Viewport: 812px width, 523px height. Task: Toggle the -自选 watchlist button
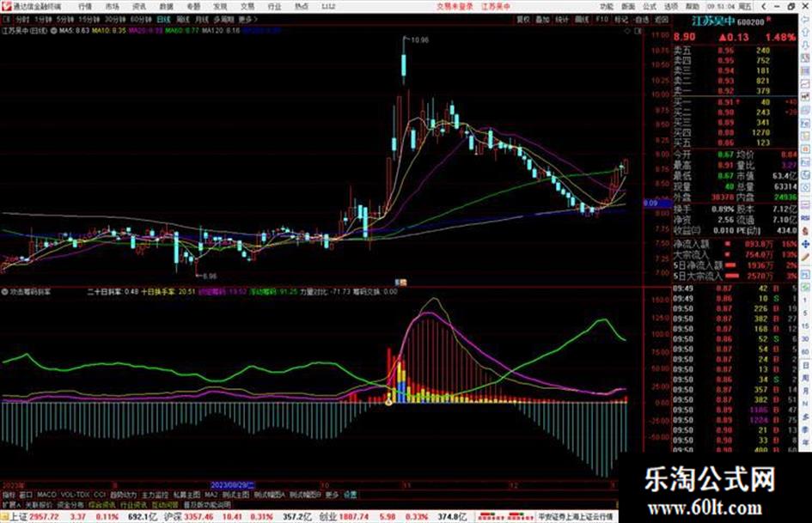point(641,19)
